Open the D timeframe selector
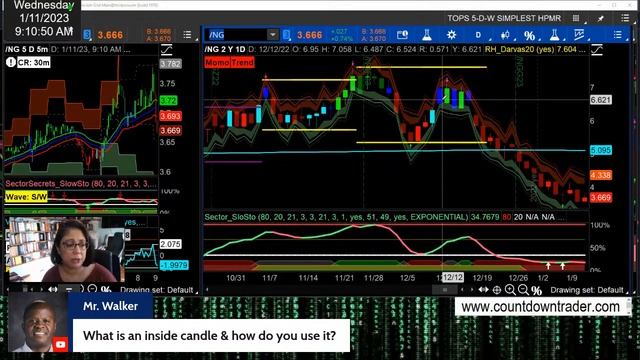Screen dimensions: 640x360 [478, 35]
